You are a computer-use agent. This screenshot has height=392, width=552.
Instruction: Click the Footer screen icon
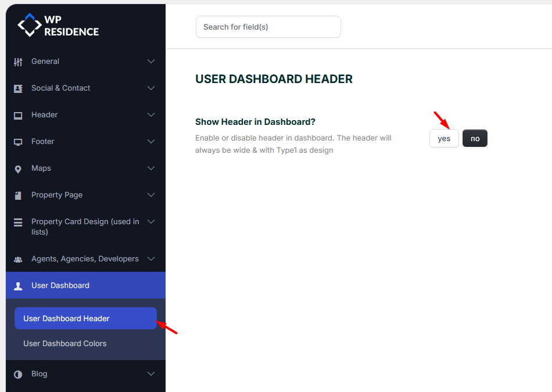click(18, 142)
